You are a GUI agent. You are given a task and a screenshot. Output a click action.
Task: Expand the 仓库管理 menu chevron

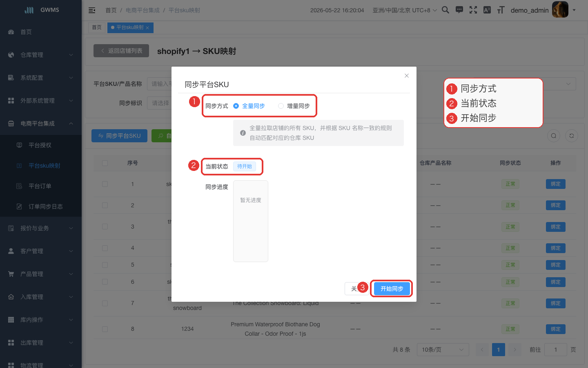[71, 55]
